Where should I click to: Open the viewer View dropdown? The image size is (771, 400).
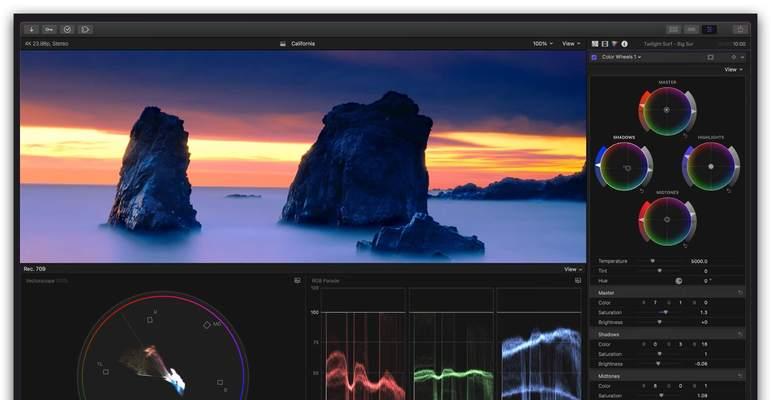(571, 44)
